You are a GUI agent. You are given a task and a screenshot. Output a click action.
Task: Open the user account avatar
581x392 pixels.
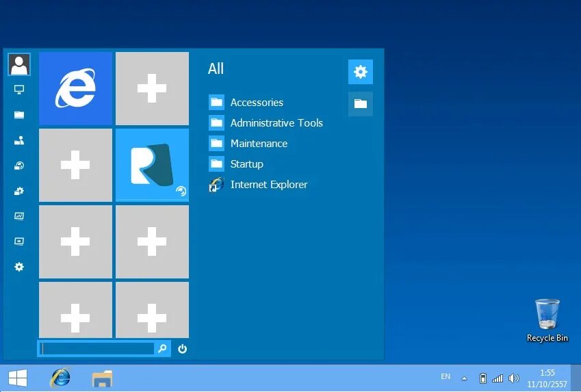pyautogui.click(x=19, y=64)
